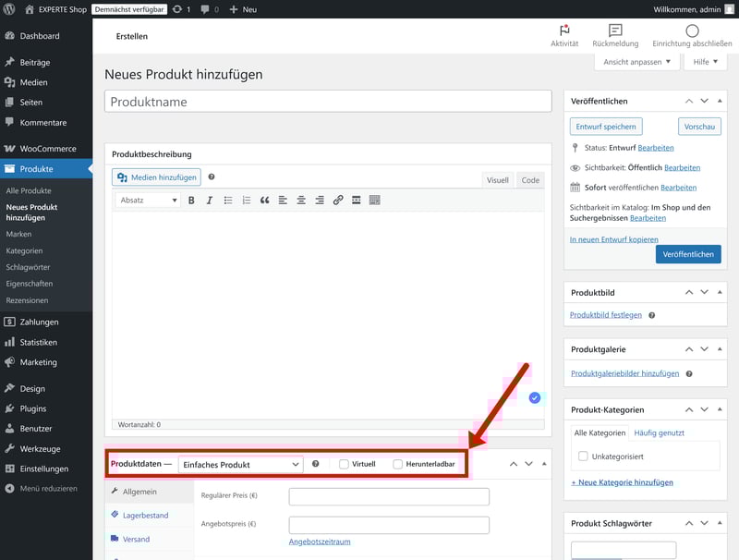Insert a blockquote in editor toolbar
739x560 pixels.
click(264, 200)
